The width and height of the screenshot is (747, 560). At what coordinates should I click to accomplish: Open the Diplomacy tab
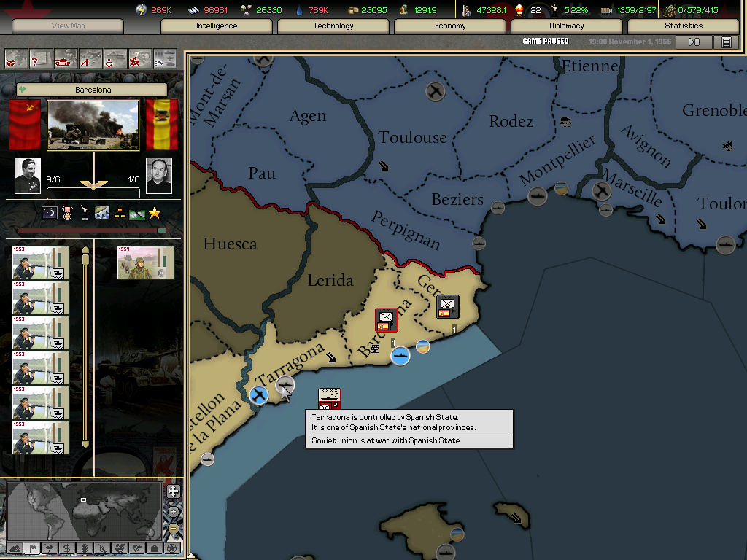[566, 26]
